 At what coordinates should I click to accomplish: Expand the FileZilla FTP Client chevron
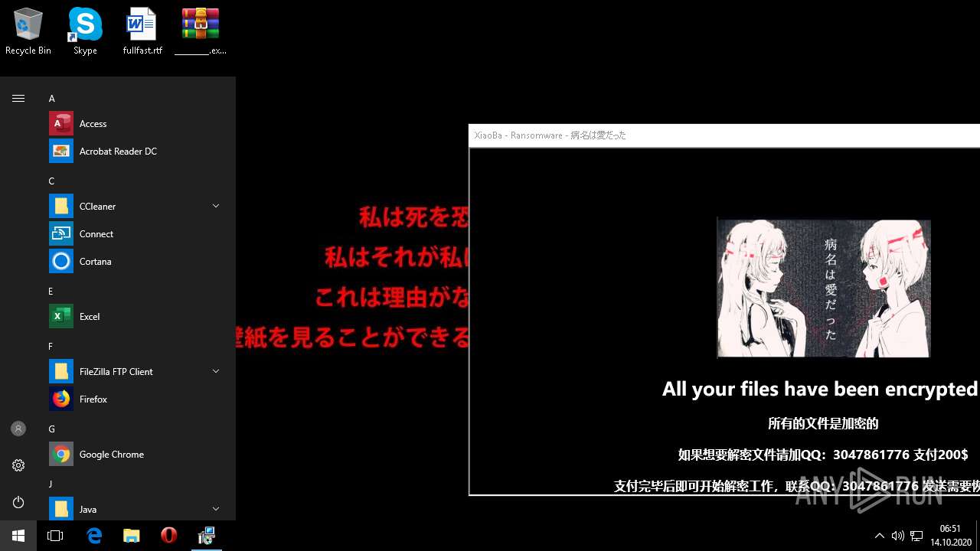[216, 371]
